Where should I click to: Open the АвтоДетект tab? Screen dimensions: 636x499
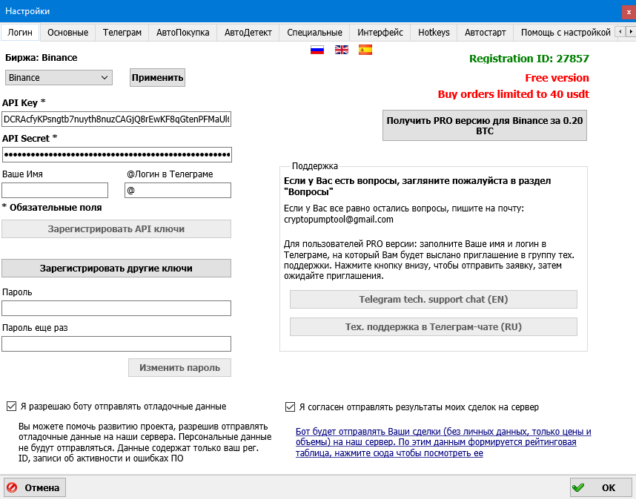248,32
